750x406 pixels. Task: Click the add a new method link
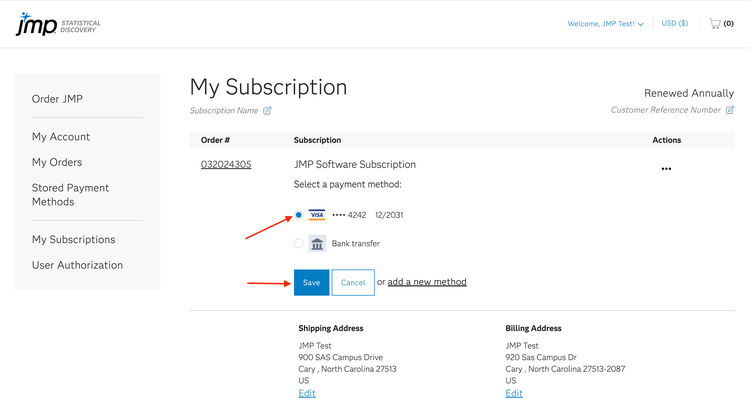click(x=427, y=282)
